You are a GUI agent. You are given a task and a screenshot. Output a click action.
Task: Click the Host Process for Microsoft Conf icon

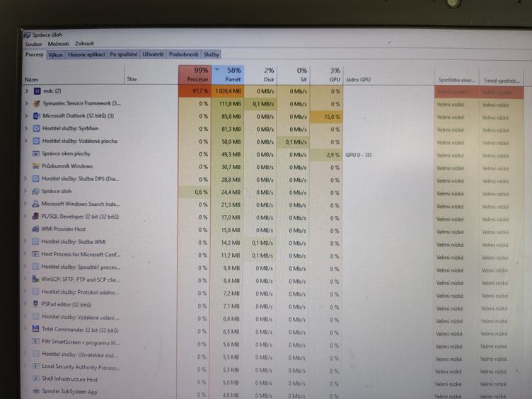(35, 254)
